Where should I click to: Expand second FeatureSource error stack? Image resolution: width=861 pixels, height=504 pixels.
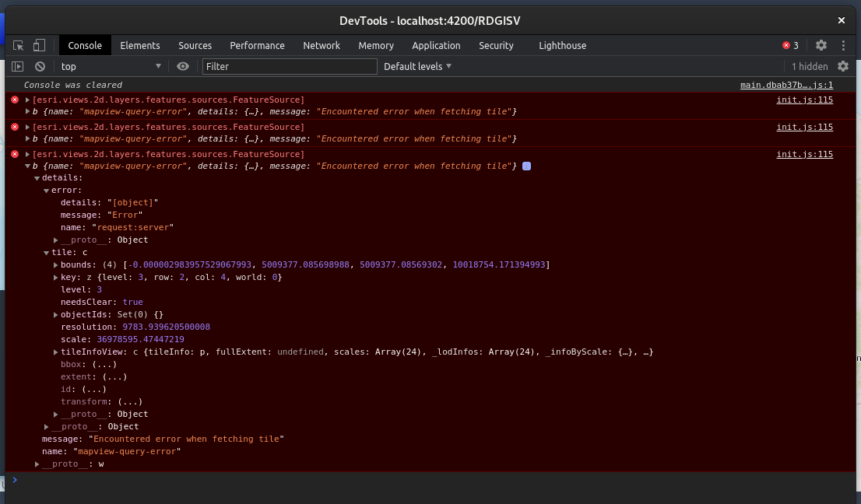pos(27,128)
